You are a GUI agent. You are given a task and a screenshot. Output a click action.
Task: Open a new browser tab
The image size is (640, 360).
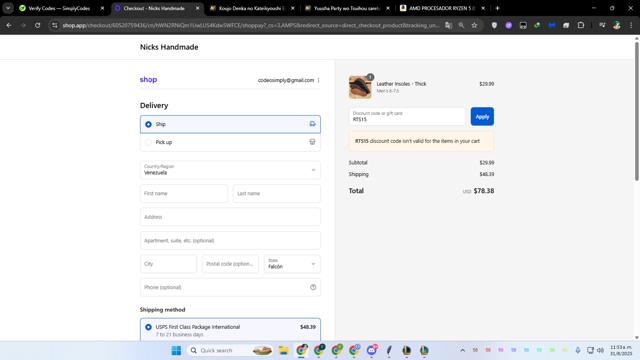click(x=497, y=8)
